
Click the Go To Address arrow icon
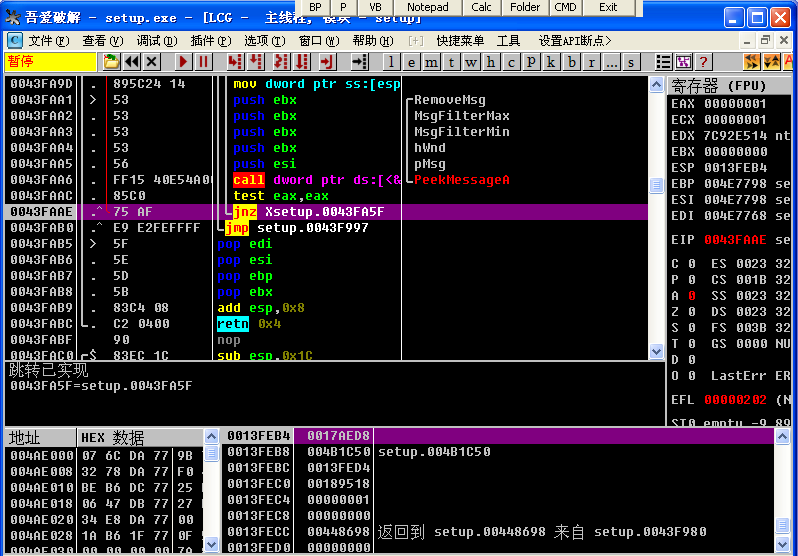click(x=359, y=62)
